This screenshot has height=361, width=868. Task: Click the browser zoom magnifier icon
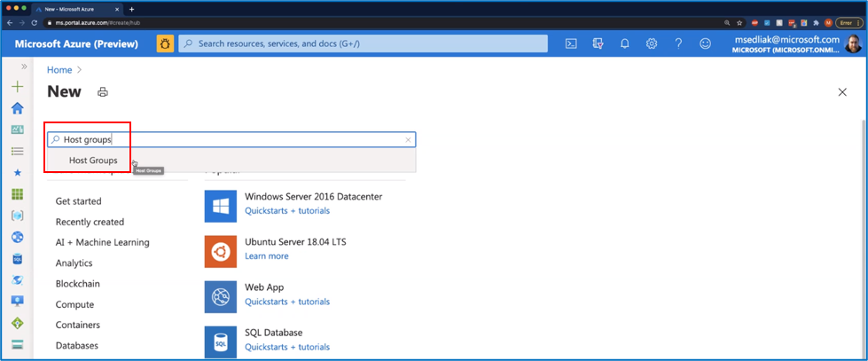click(727, 23)
